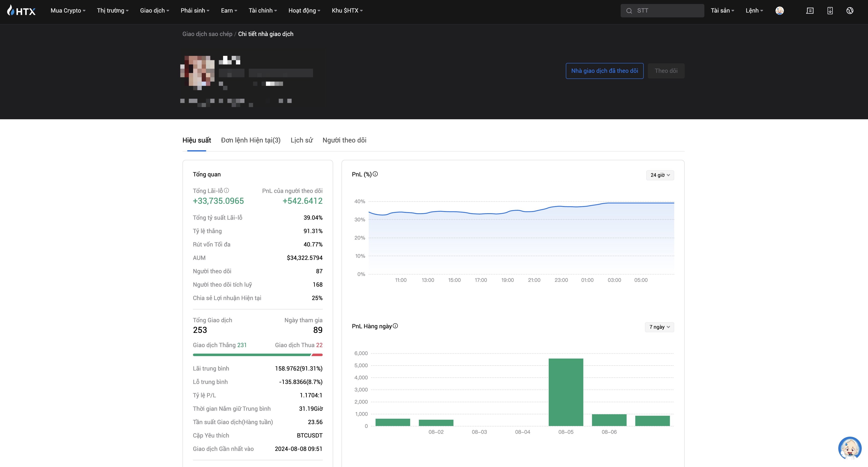Open the Người theo dõi tab

pyautogui.click(x=344, y=140)
